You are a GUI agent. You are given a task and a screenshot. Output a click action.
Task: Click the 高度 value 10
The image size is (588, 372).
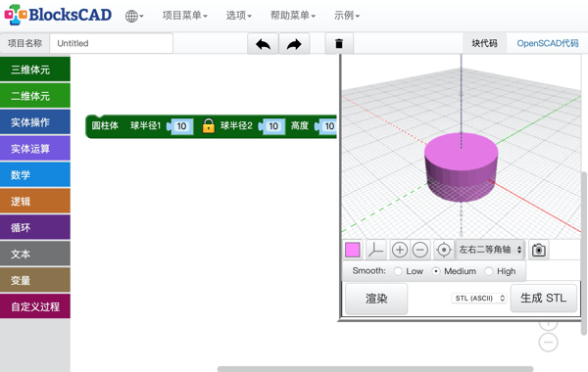329,126
